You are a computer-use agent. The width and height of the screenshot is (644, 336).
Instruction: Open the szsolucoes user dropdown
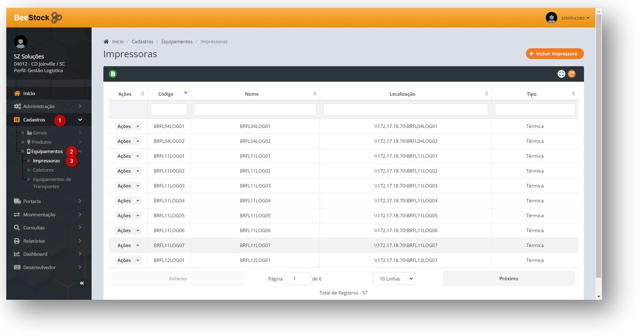568,18
